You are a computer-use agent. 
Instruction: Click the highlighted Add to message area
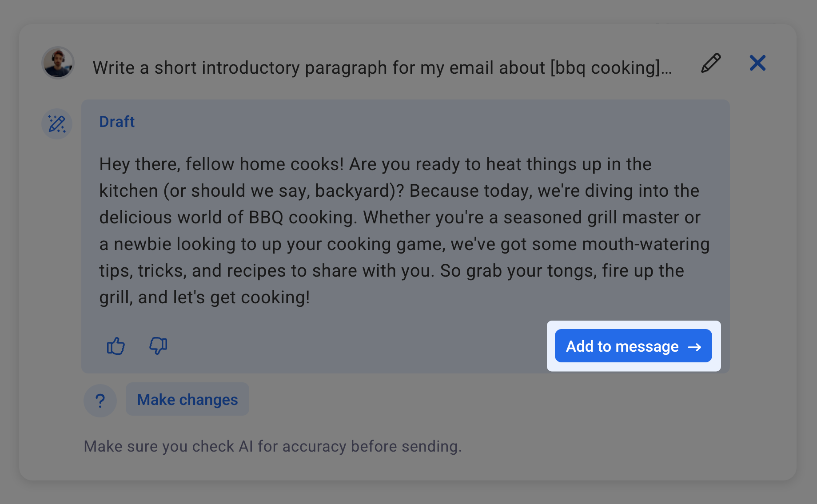coord(633,346)
